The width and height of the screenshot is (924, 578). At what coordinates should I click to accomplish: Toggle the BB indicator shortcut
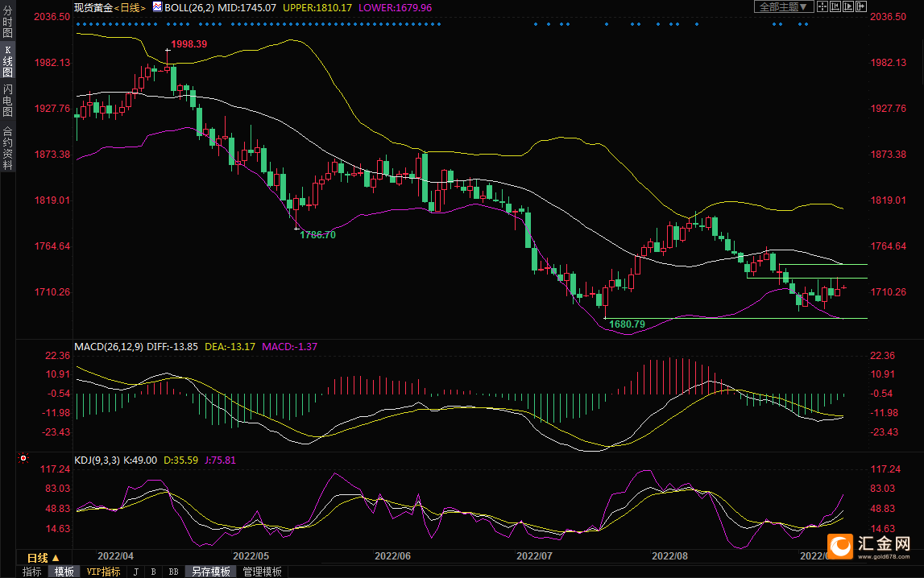tap(173, 572)
